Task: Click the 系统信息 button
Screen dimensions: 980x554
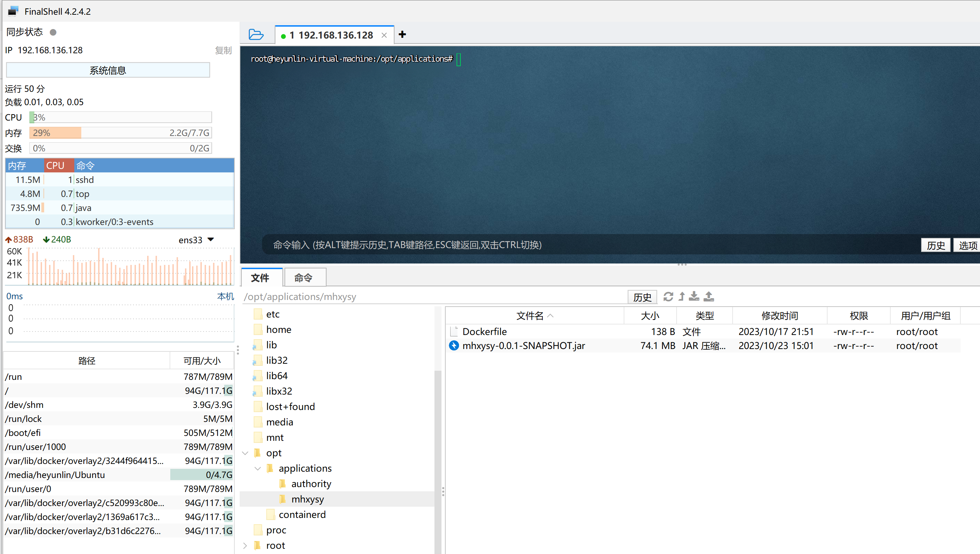Action: (108, 70)
